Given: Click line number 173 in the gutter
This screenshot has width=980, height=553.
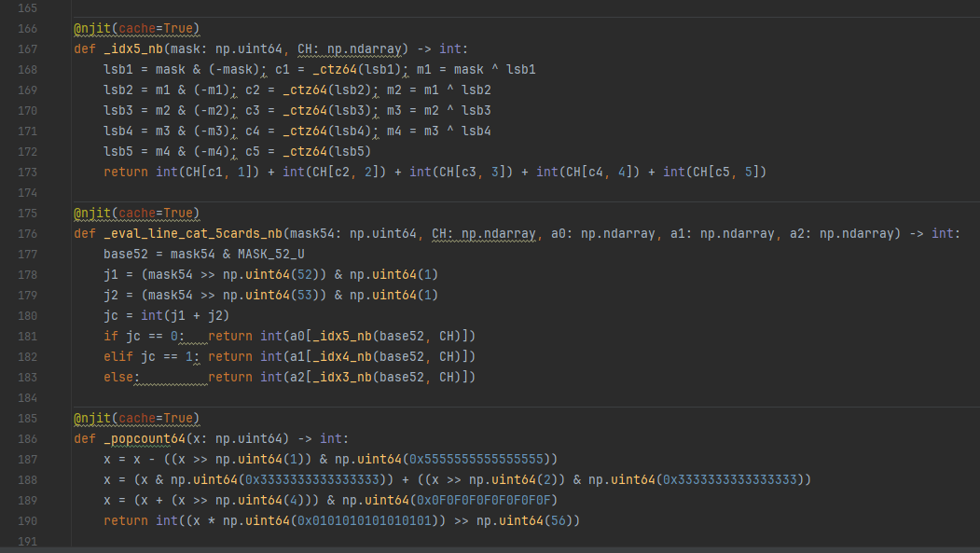Looking at the screenshot, I should pyautogui.click(x=27, y=173).
